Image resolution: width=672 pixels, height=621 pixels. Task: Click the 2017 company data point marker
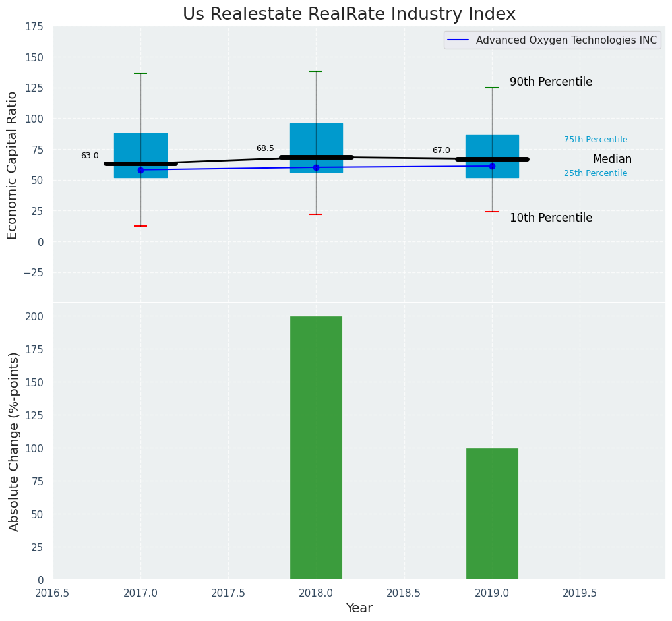click(140, 170)
